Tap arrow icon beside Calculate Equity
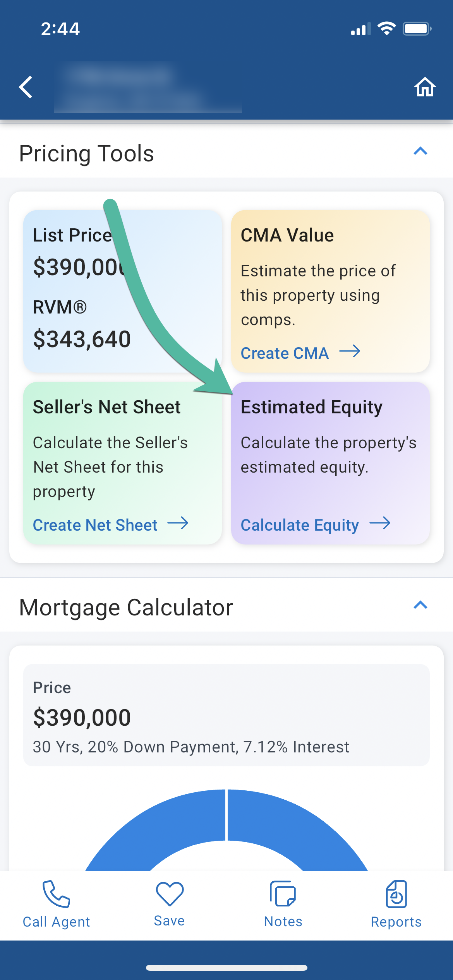 [380, 523]
